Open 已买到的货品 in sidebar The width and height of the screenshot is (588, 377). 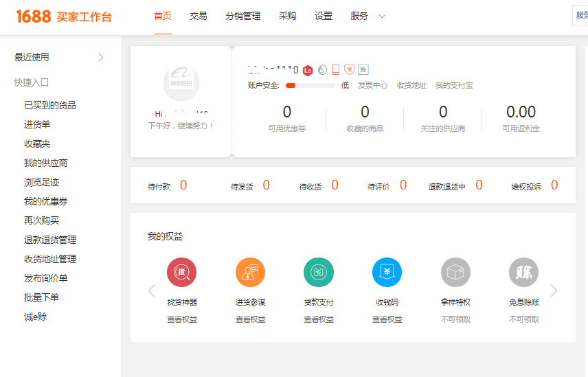(50, 105)
